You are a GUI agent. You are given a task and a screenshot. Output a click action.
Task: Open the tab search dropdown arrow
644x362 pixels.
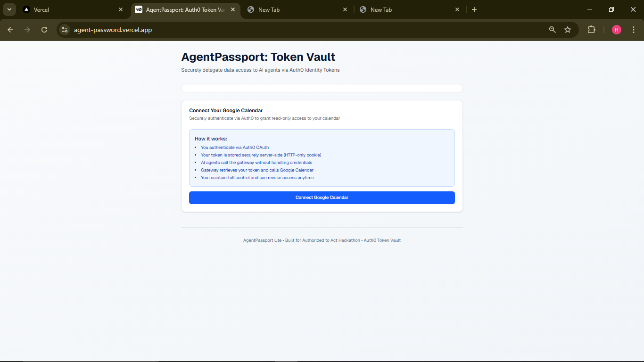tap(9, 9)
